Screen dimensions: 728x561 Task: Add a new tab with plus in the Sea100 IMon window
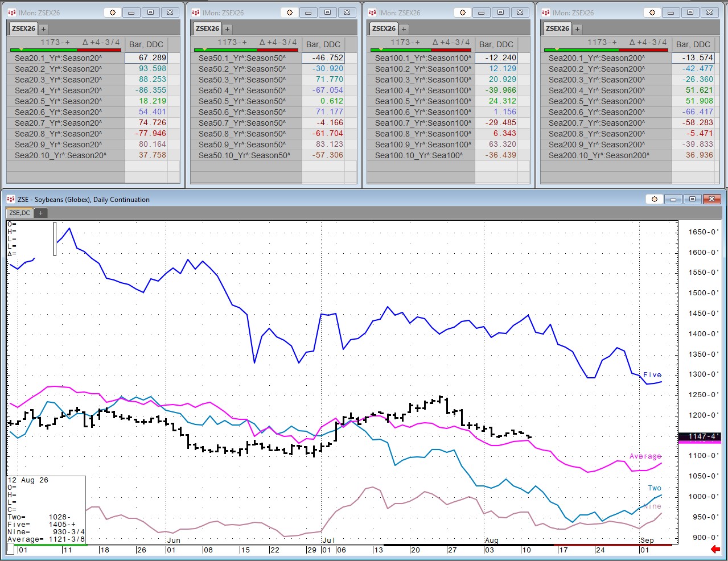(x=404, y=28)
